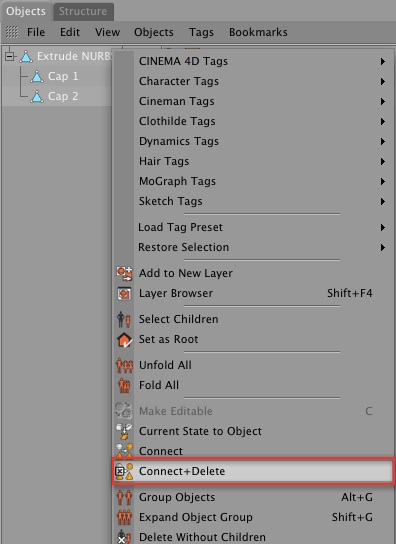Expand the Load Tag Preset submenu arrow

pyautogui.click(x=382, y=228)
